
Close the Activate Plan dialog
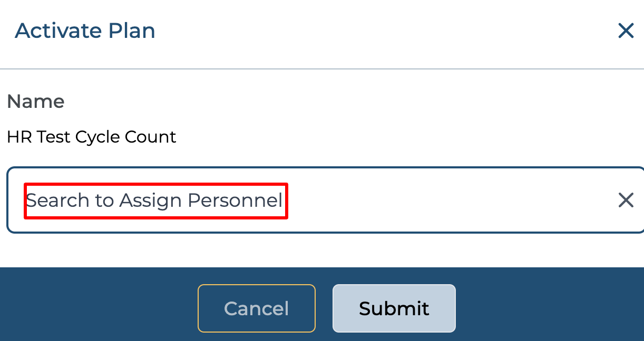(626, 31)
